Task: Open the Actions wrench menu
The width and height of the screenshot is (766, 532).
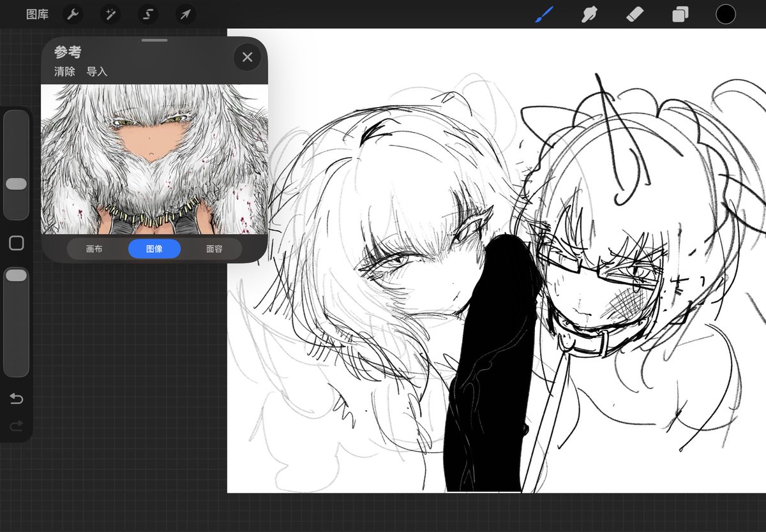Action: (73, 14)
